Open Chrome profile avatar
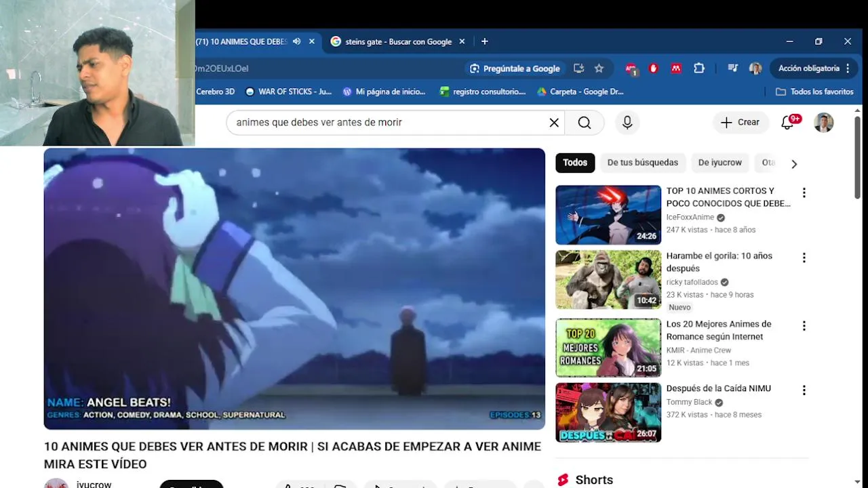Screen dimensions: 868x488 (x=755, y=68)
